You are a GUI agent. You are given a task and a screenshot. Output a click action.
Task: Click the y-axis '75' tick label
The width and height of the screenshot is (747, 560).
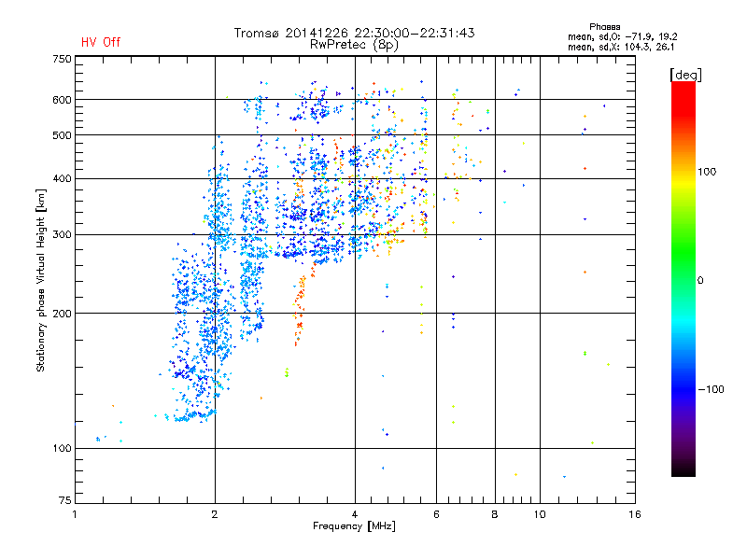[65, 500]
